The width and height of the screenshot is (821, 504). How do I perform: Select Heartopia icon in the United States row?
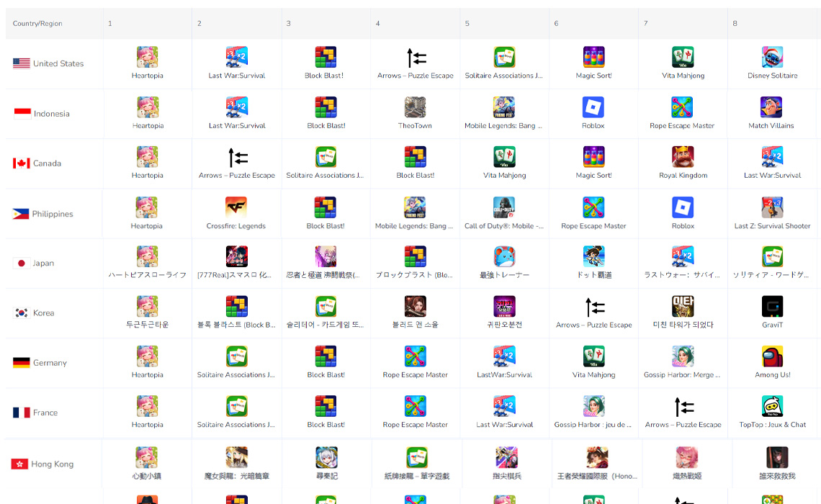pyautogui.click(x=147, y=58)
